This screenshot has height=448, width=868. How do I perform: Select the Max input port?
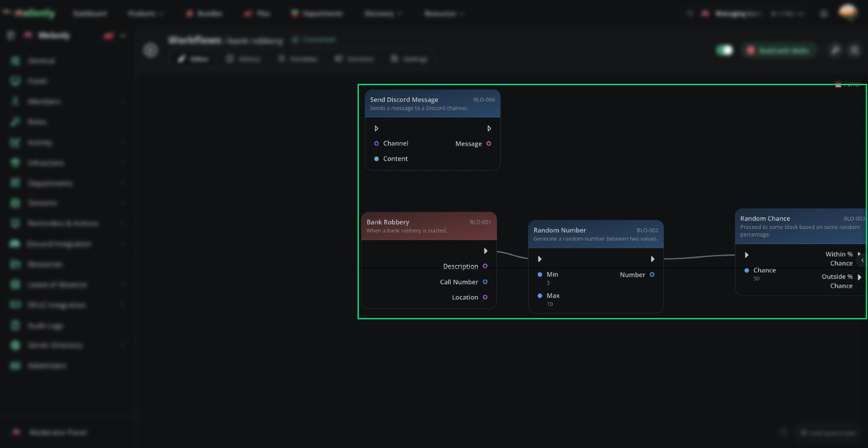tap(540, 296)
